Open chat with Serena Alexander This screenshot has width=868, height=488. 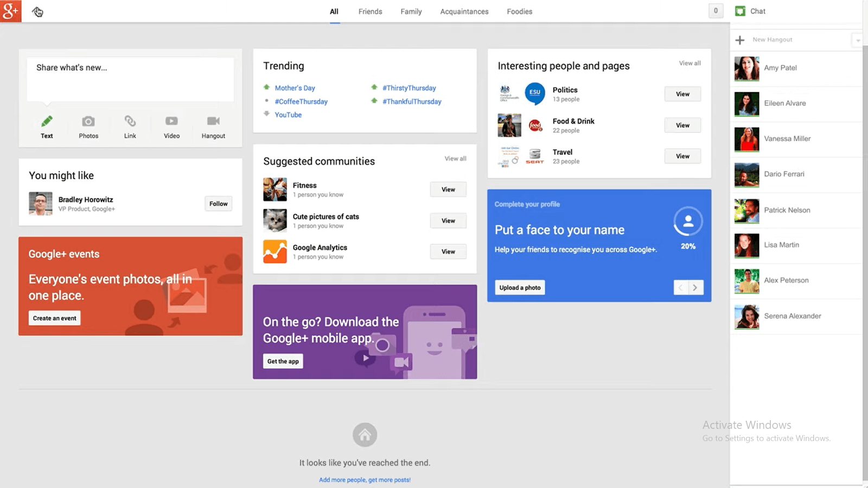796,317
